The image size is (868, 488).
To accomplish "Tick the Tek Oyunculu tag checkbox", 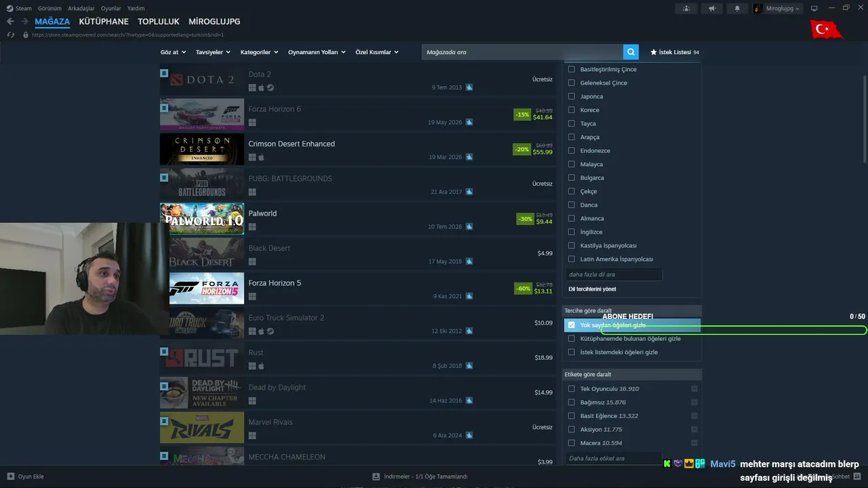I will pos(571,389).
